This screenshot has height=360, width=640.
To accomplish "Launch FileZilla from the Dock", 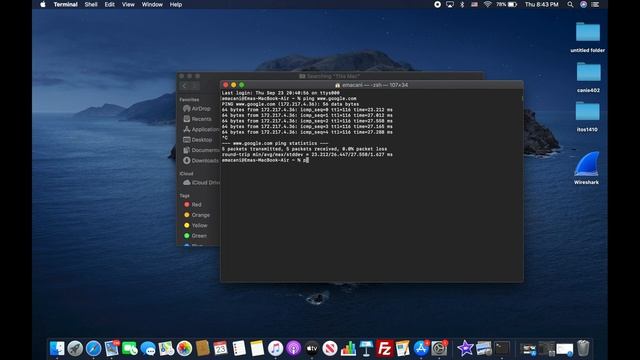I will coord(384,348).
